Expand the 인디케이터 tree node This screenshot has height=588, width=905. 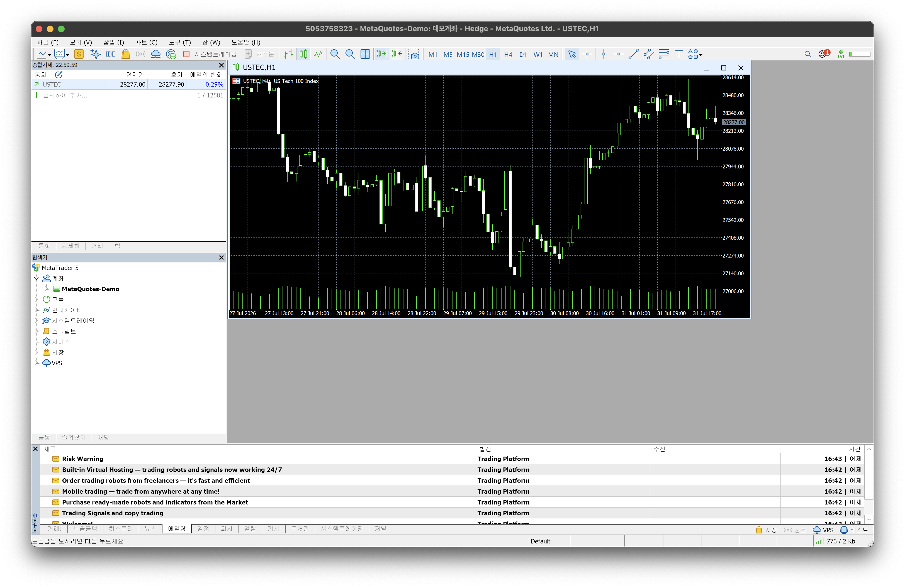(37, 310)
